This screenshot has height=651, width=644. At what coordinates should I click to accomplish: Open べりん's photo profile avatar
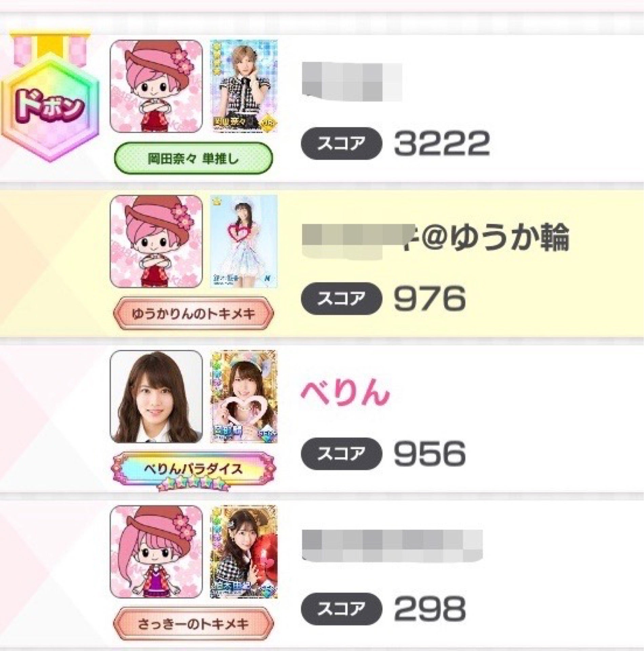click(156, 397)
